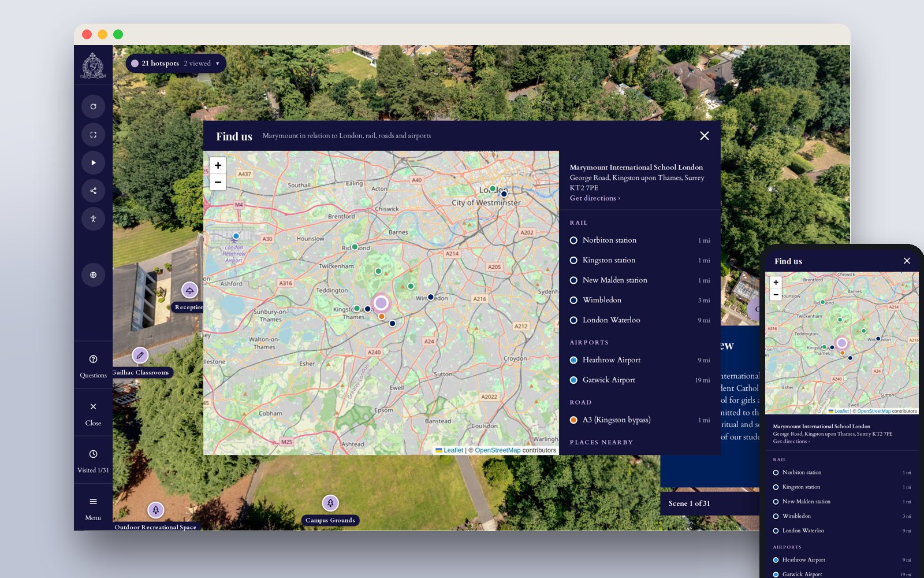Select New Malden station in desktop list
The image size is (924, 578).
640,280
